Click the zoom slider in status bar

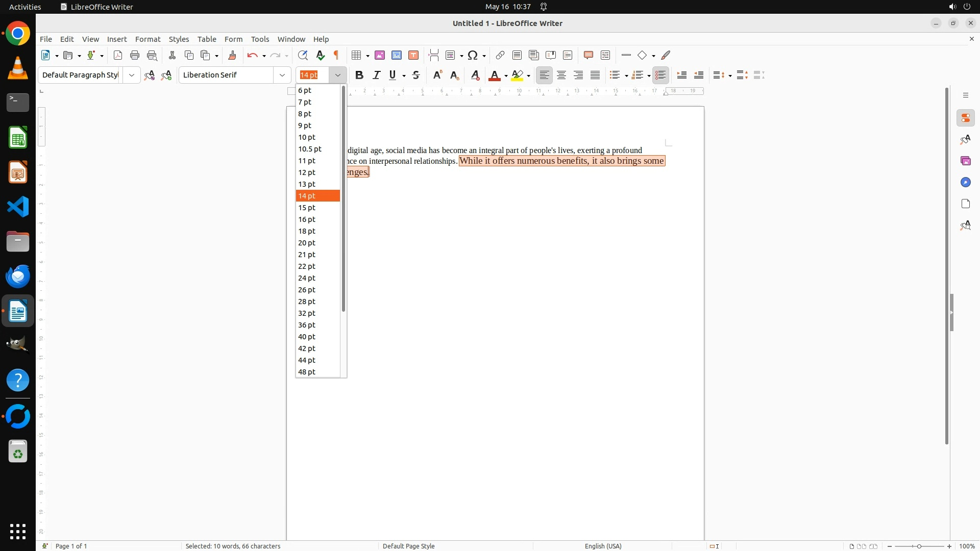point(919,546)
